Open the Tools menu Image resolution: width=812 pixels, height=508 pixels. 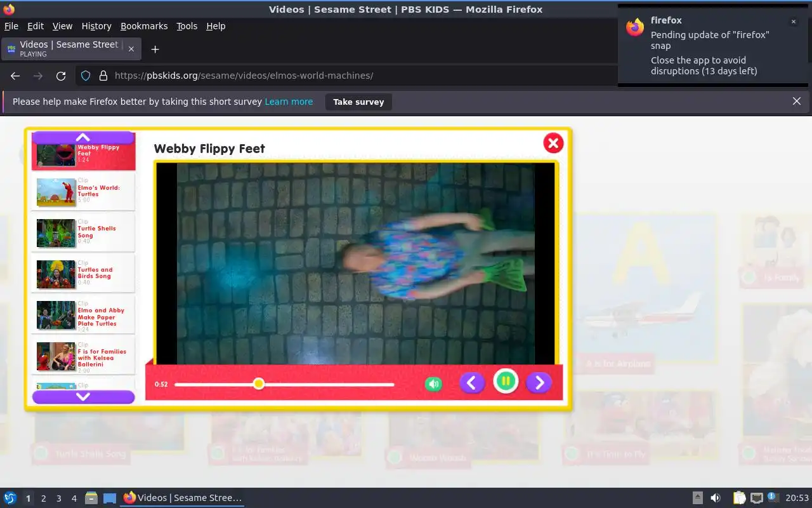pyautogui.click(x=187, y=26)
